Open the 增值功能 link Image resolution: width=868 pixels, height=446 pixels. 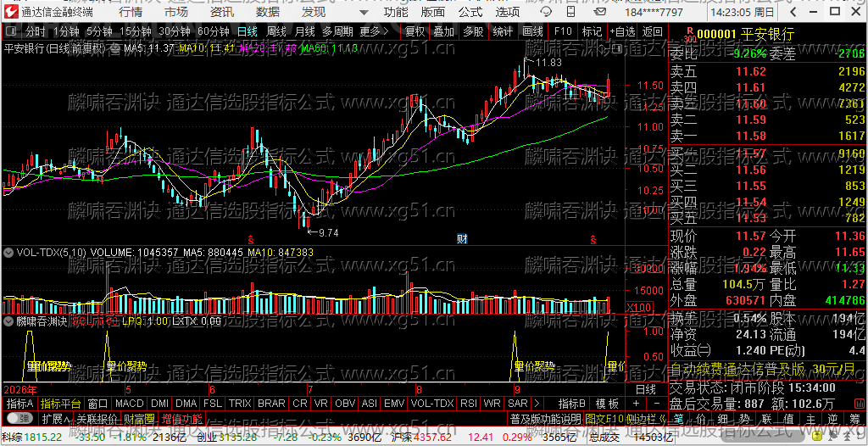click(182, 418)
